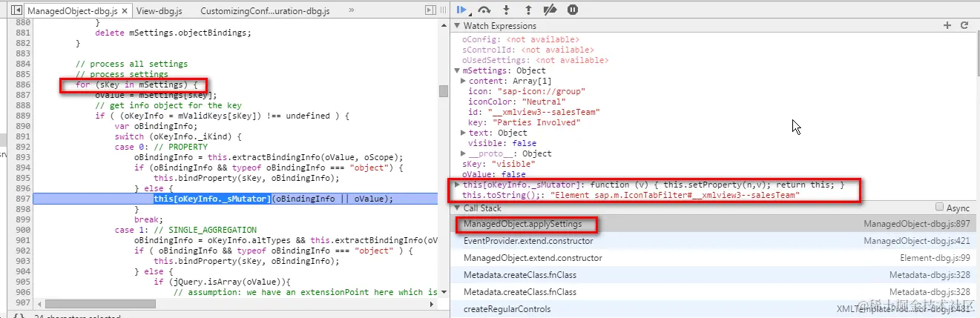Screen dimensions: 980x318
Task: Hide the debugger sidebar pane
Action: [x=430, y=10]
